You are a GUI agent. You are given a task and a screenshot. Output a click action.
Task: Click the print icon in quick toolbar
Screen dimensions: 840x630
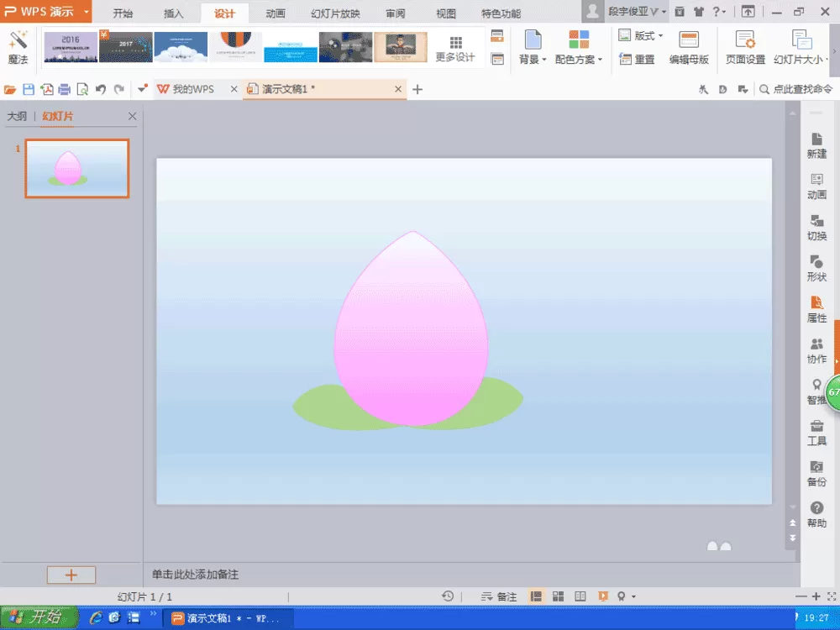pos(65,90)
